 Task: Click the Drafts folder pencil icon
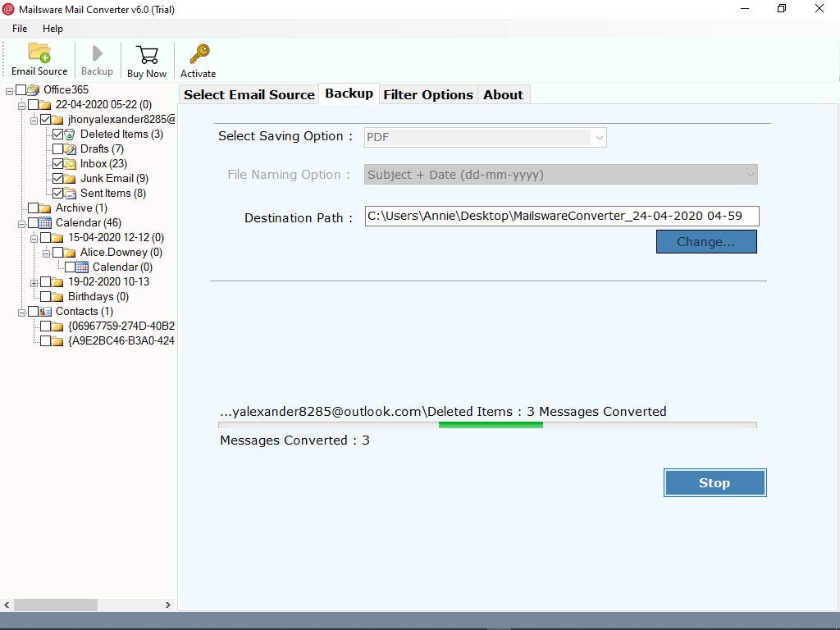point(70,149)
